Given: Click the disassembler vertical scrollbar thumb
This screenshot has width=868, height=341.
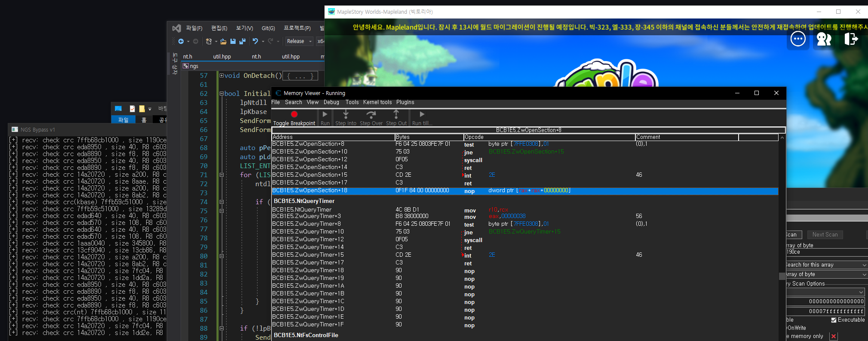Looking at the screenshot, I should (x=782, y=276).
